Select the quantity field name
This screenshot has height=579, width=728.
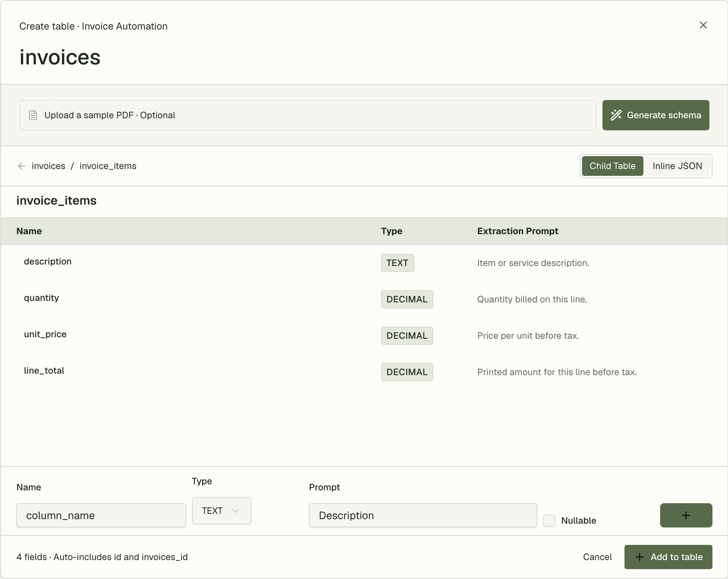click(42, 298)
